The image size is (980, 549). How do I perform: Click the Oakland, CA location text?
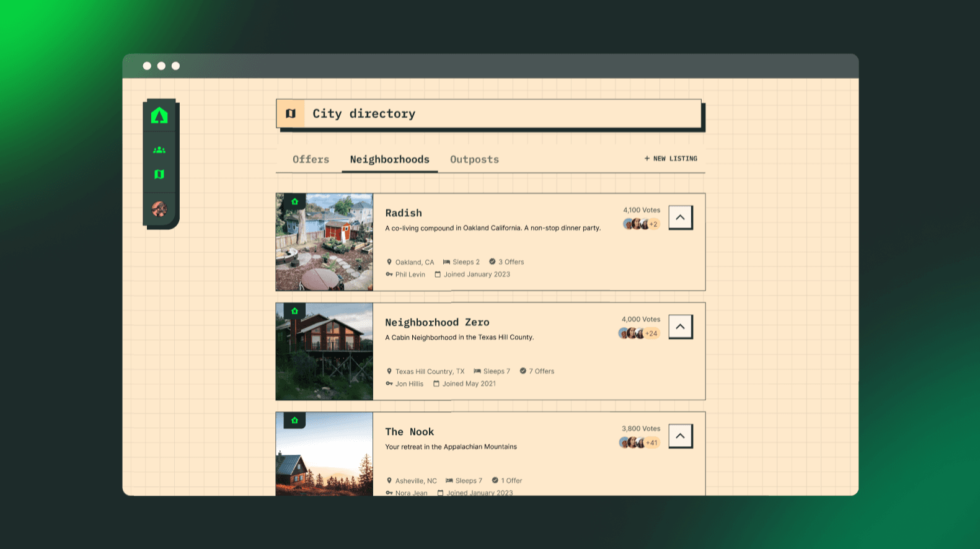point(415,262)
